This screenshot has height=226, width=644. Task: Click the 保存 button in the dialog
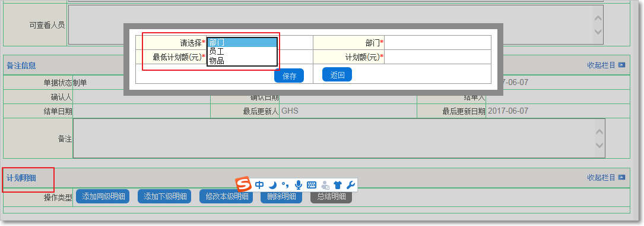click(x=289, y=76)
